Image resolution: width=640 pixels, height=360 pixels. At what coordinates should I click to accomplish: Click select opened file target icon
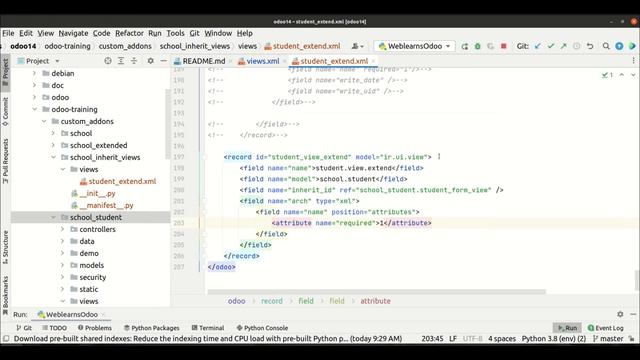(x=108, y=61)
